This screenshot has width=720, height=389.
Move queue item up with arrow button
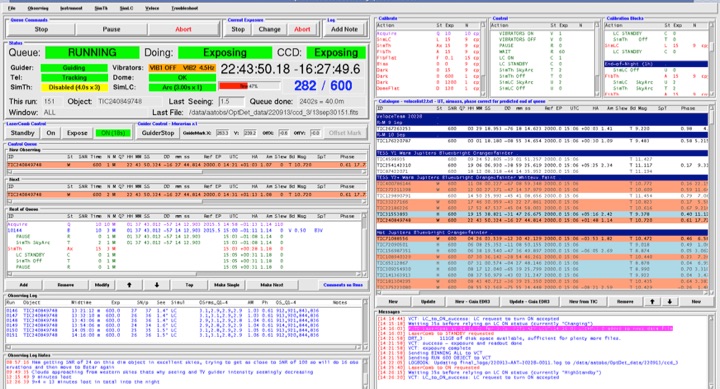(129, 285)
